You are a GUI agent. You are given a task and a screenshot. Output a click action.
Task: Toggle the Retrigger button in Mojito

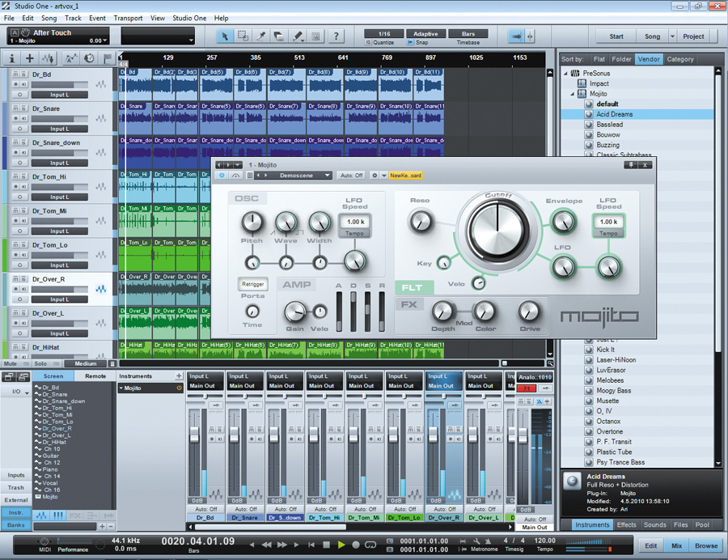(x=252, y=284)
